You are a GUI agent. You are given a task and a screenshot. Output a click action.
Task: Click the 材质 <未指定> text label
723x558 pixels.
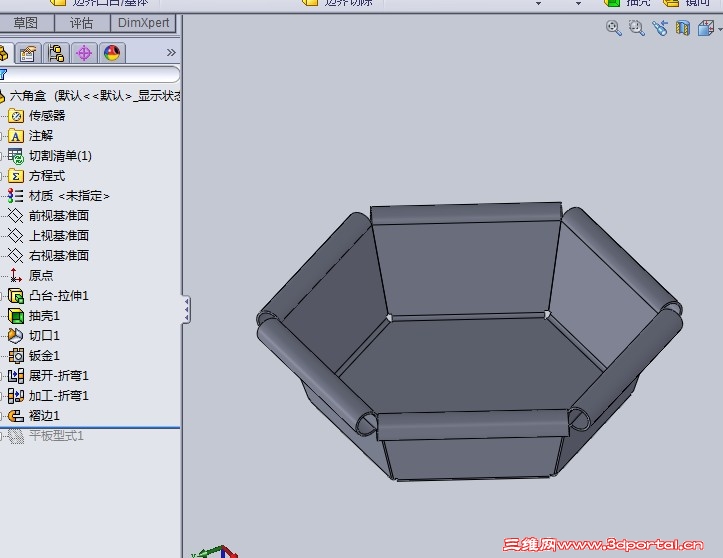69,196
